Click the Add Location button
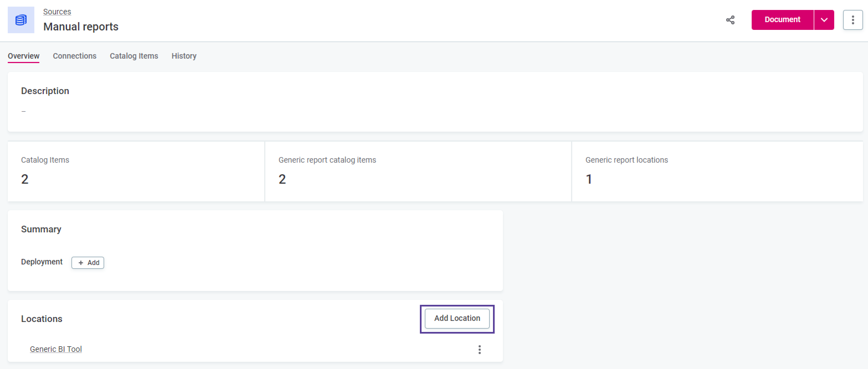Image resolution: width=868 pixels, height=369 pixels. 457,318
